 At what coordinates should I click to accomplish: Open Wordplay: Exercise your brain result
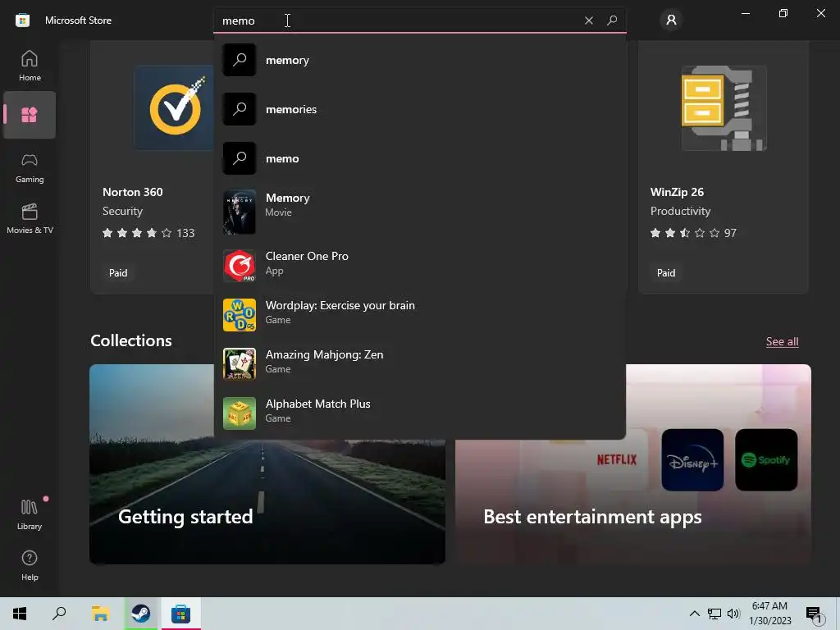click(x=419, y=314)
